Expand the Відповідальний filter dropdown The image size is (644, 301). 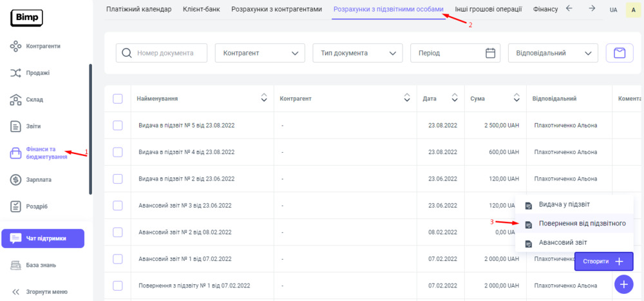pos(553,53)
